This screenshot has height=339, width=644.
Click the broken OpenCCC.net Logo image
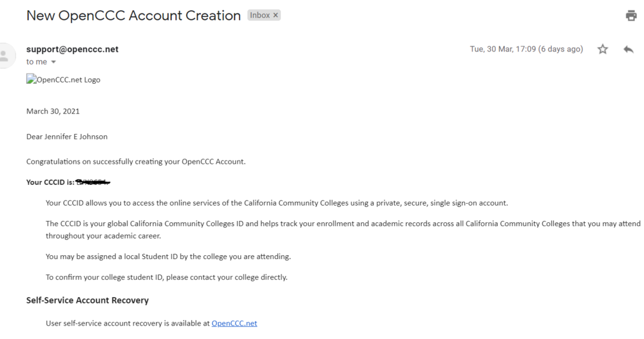pyautogui.click(x=63, y=80)
